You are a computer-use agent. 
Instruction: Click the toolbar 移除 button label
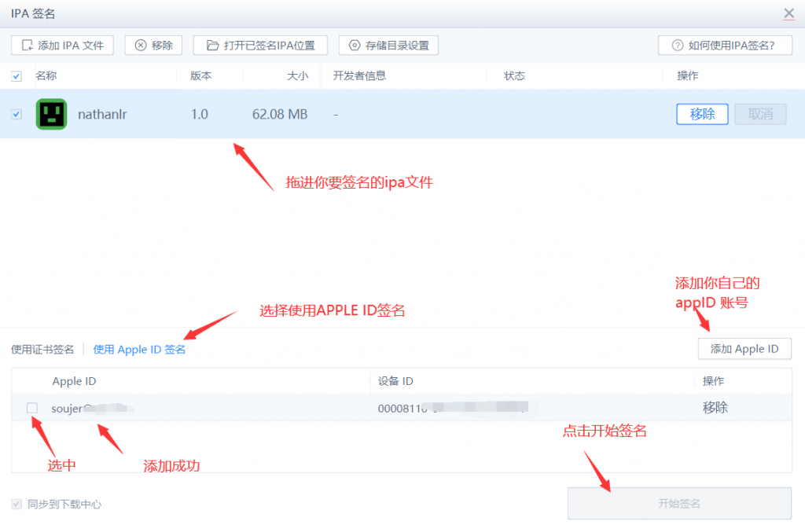[162, 46]
